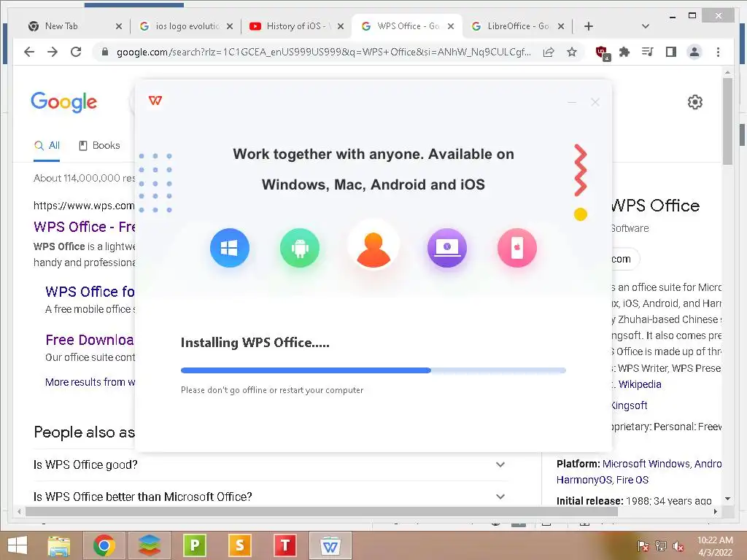Click the installation progress bar
Screen dimensions: 747x560
(373, 370)
